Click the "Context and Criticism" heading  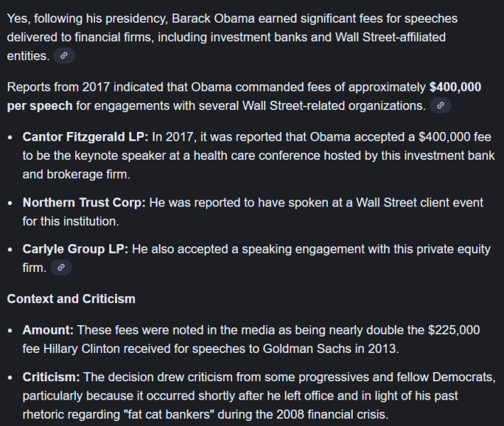pyautogui.click(x=71, y=299)
